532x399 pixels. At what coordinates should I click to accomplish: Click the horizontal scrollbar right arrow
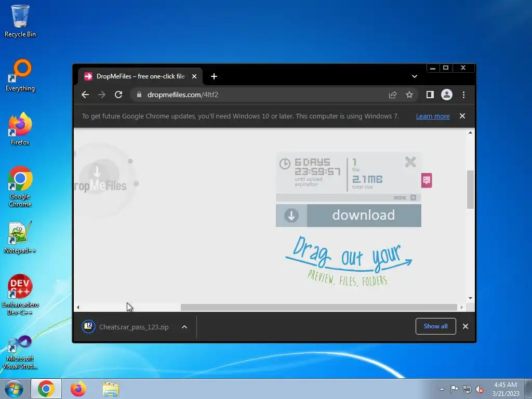click(x=462, y=308)
